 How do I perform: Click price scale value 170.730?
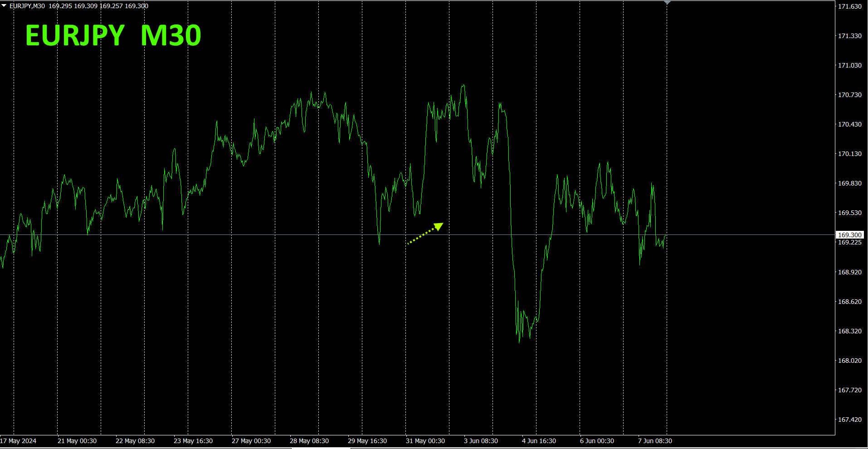(x=849, y=95)
